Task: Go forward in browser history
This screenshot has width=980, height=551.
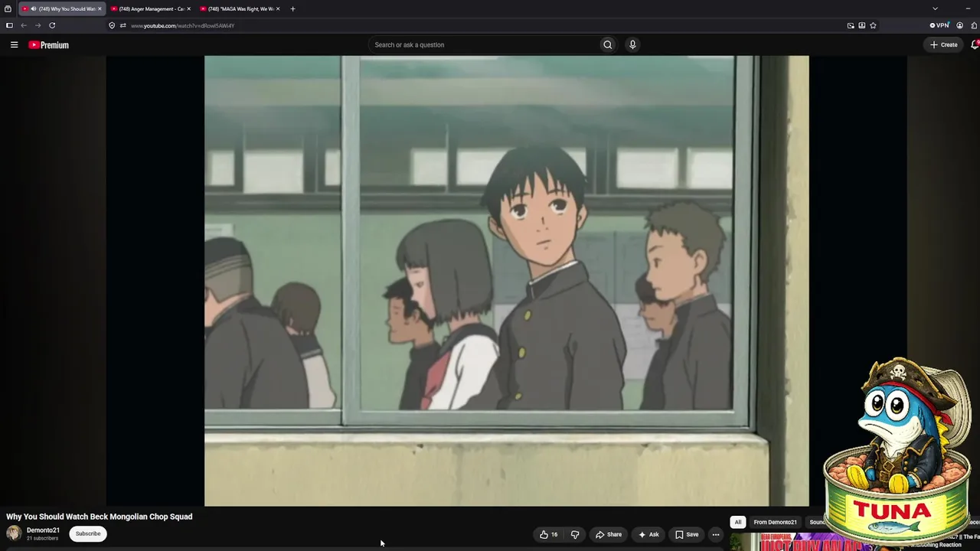Action: coord(38,25)
